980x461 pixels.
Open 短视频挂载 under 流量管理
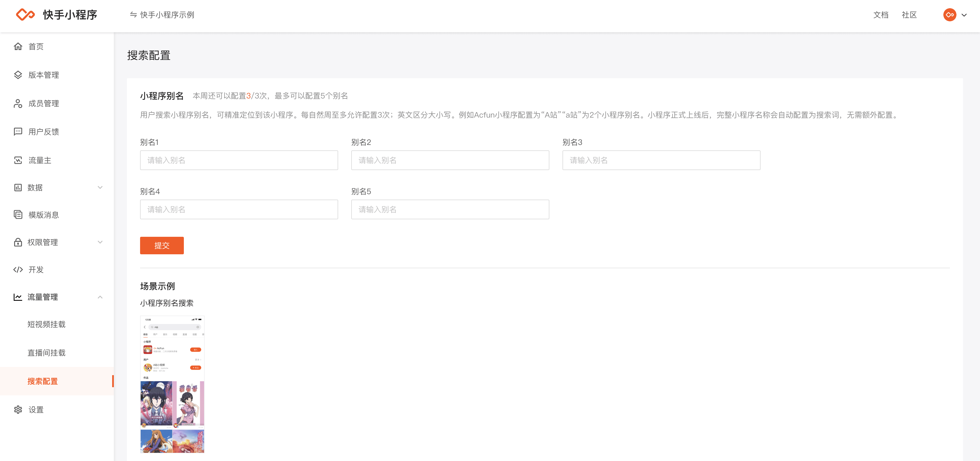[x=47, y=325]
